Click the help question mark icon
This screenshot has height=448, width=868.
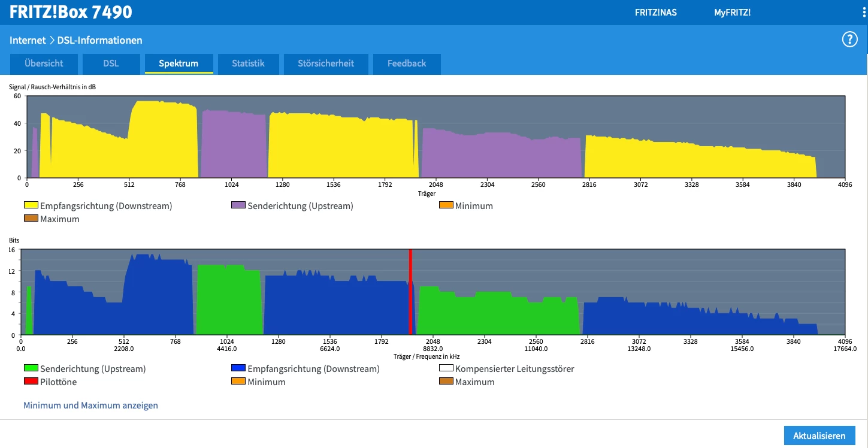click(x=849, y=40)
